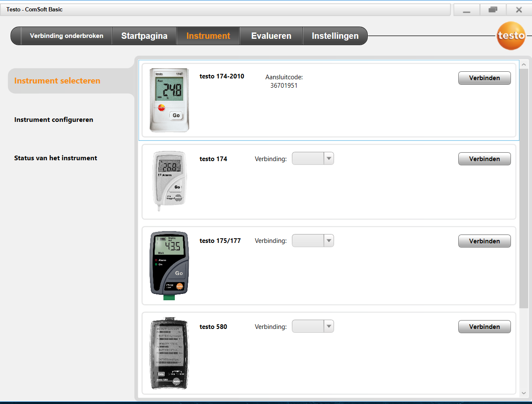This screenshot has width=532, height=404.
Task: Click the testo 175/177 device image
Action: click(169, 265)
